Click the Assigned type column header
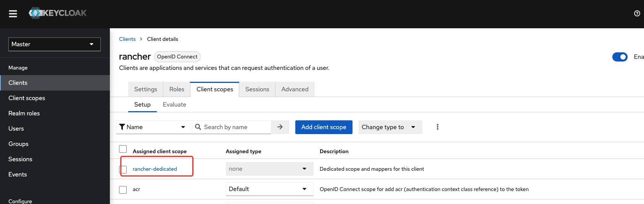The height and width of the screenshot is (204, 644). 243,151
